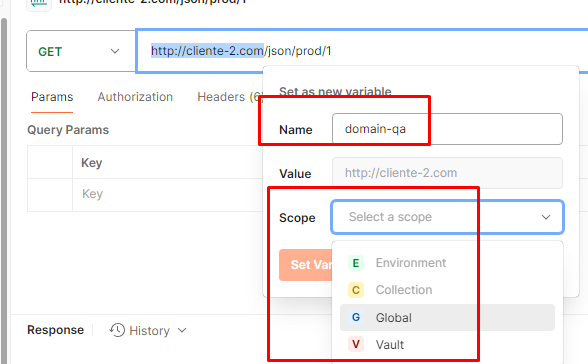Select Vault option in scope list
Viewport: 588px width, 364px height.
point(447,345)
